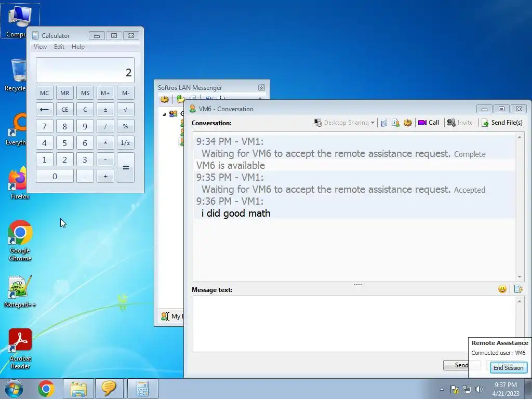Image resolution: width=532 pixels, height=399 pixels.
Task: Select the Recycle Bin desktop icon
Action: pos(16,75)
